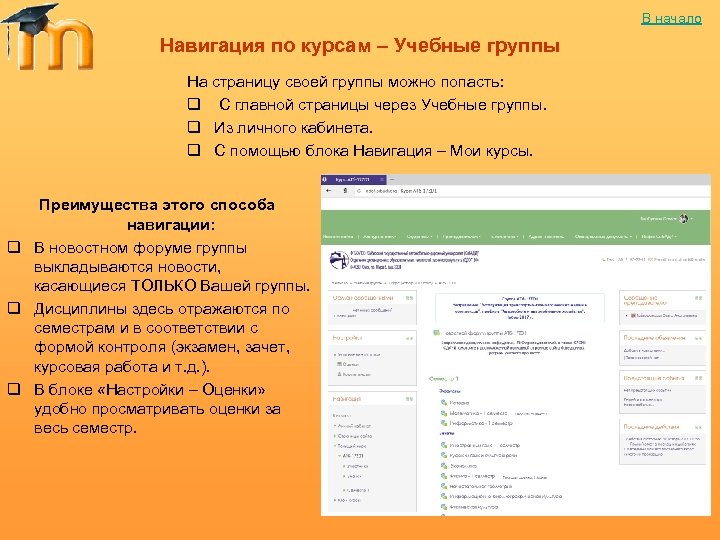Open the 'Инфо о СибАДИ' dropdown menu

click(x=659, y=236)
